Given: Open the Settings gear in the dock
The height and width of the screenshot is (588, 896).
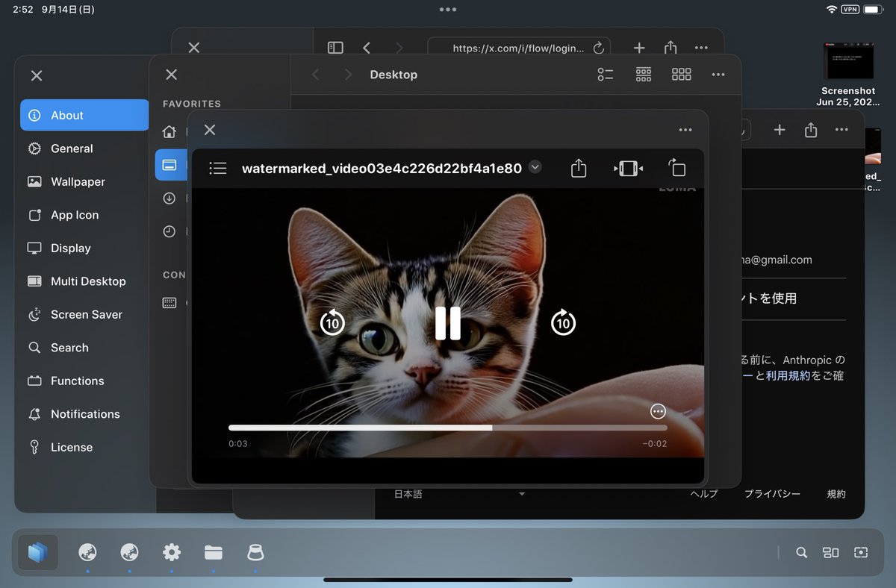Looking at the screenshot, I should (x=172, y=552).
